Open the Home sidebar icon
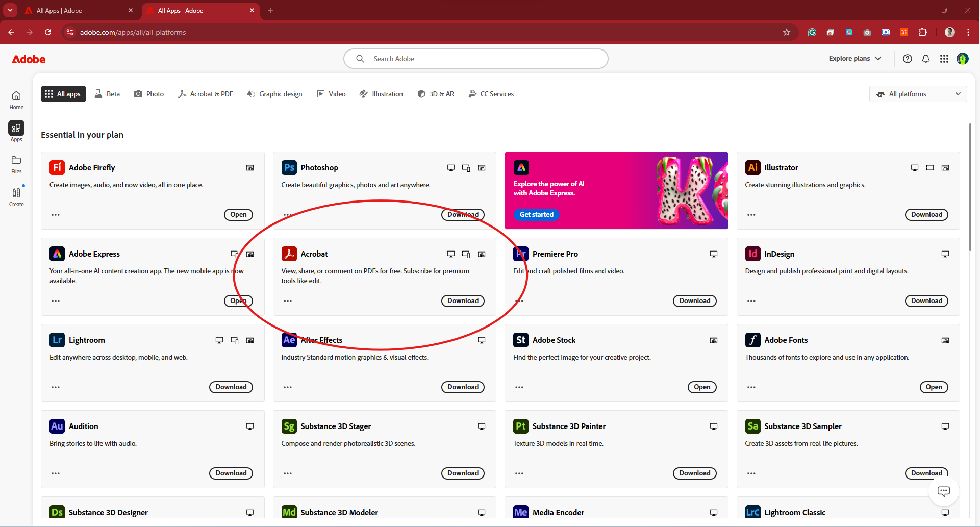Image resolution: width=980 pixels, height=527 pixels. click(x=16, y=100)
